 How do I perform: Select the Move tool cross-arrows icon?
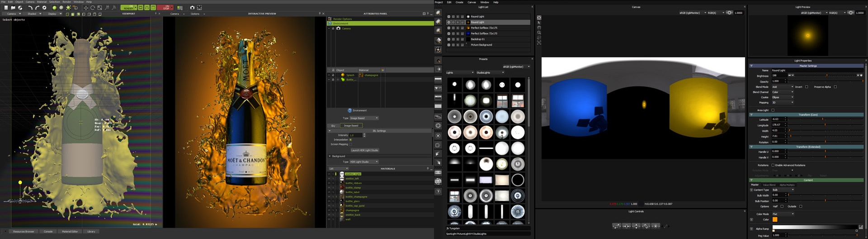click(85, 8)
